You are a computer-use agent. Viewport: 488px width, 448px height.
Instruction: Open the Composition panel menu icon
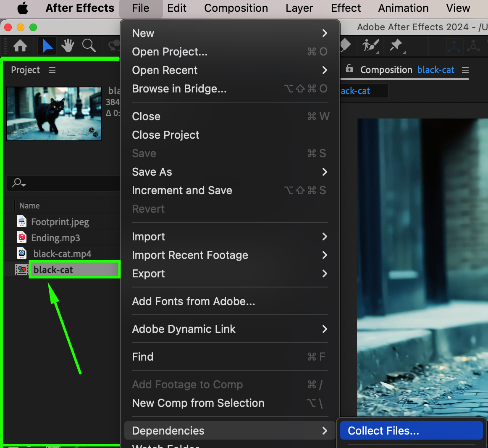[x=465, y=70]
